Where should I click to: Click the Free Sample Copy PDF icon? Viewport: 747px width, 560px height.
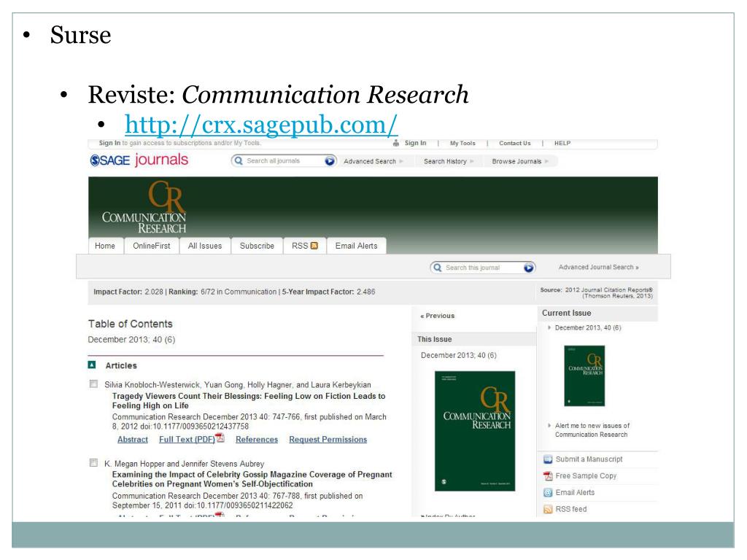click(x=549, y=475)
